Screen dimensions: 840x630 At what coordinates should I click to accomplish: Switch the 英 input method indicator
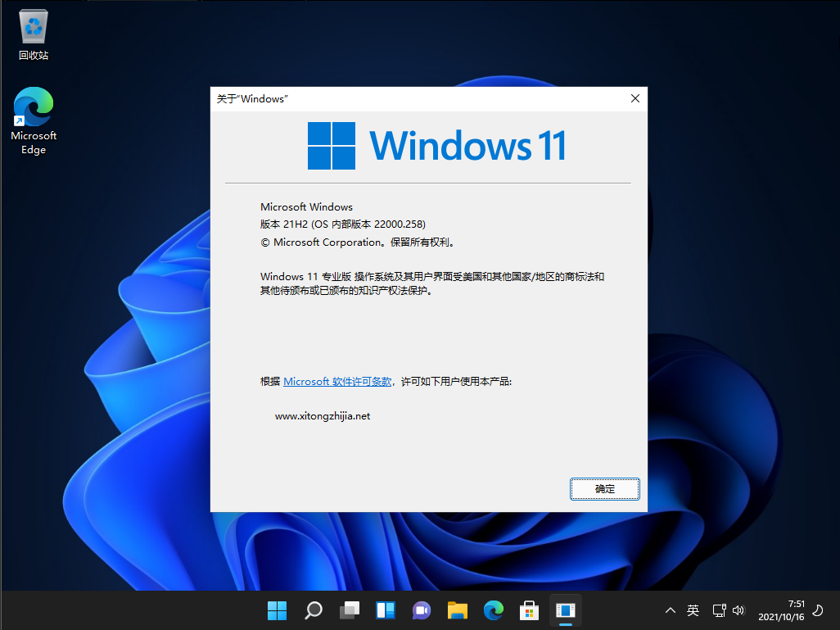click(693, 610)
